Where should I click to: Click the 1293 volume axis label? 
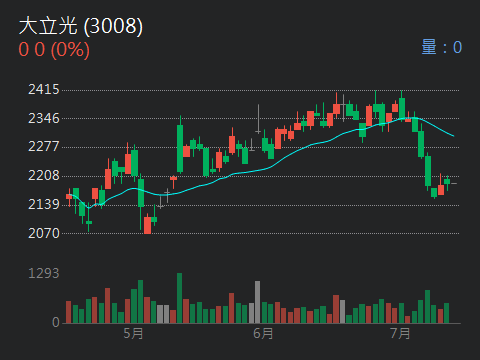[x=44, y=273]
